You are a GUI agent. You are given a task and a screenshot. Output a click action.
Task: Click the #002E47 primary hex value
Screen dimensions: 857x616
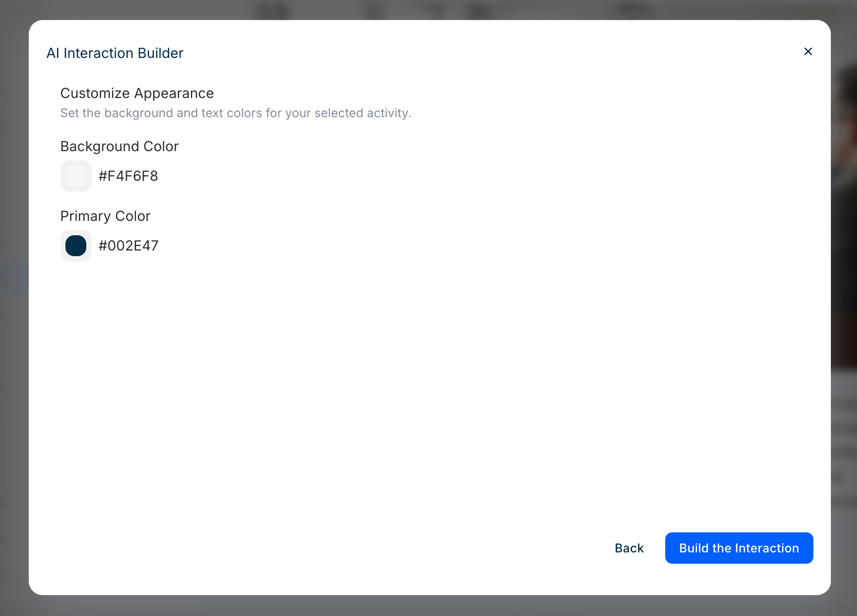pyautogui.click(x=128, y=246)
